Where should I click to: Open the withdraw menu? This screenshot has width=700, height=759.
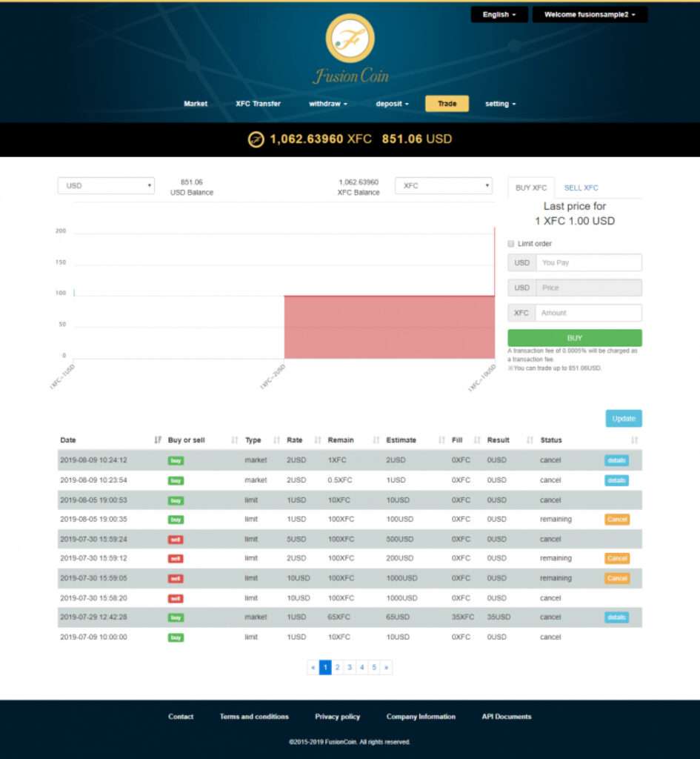[x=327, y=104]
